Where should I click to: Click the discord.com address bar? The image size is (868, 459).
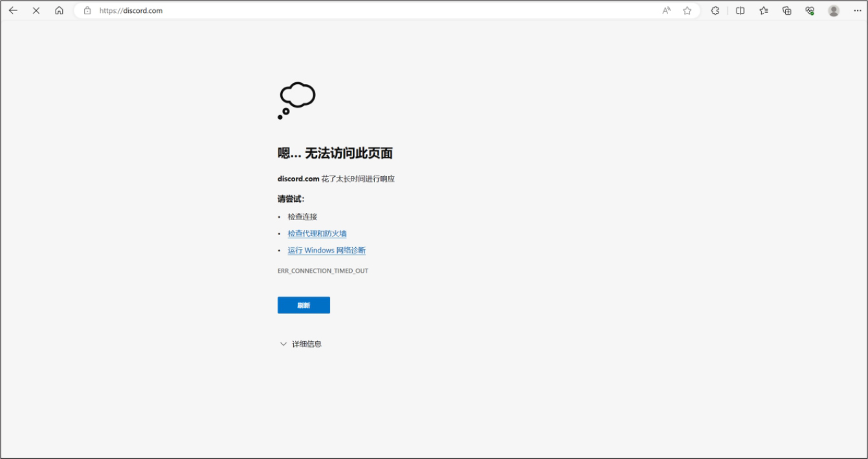tap(324, 10)
